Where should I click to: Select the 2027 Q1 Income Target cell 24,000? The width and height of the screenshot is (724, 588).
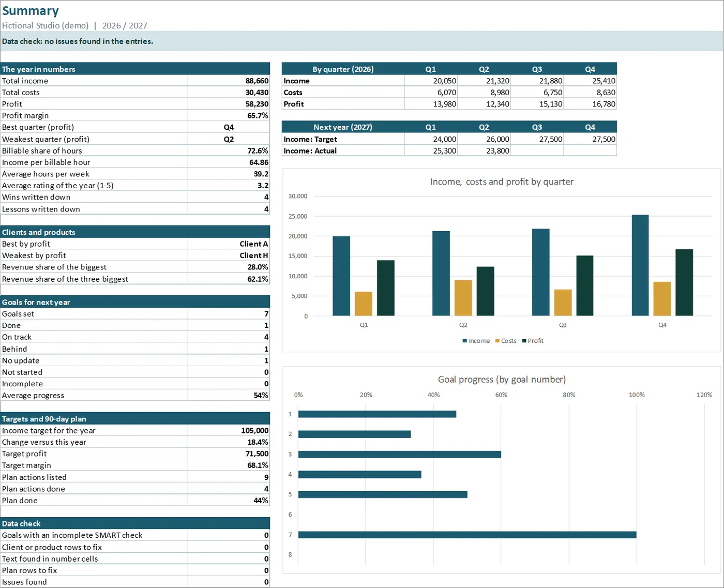(x=431, y=139)
